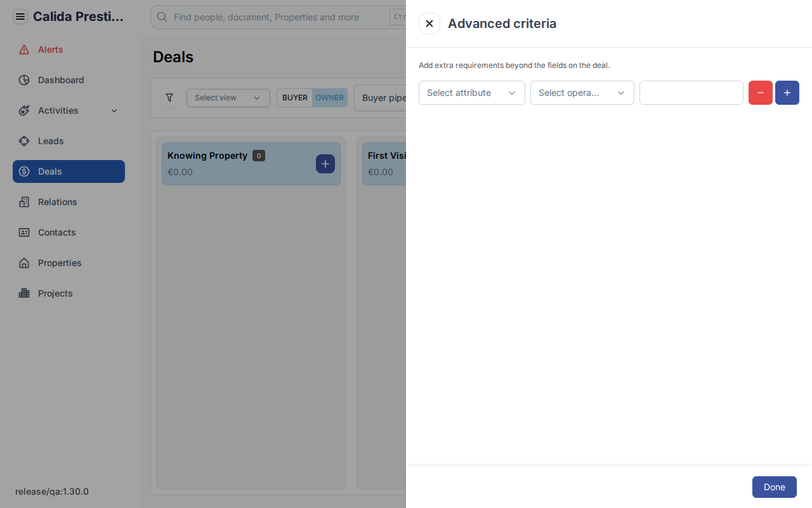Click the release/qa:1.30.0 version text
This screenshot has width=812, height=508.
click(52, 491)
